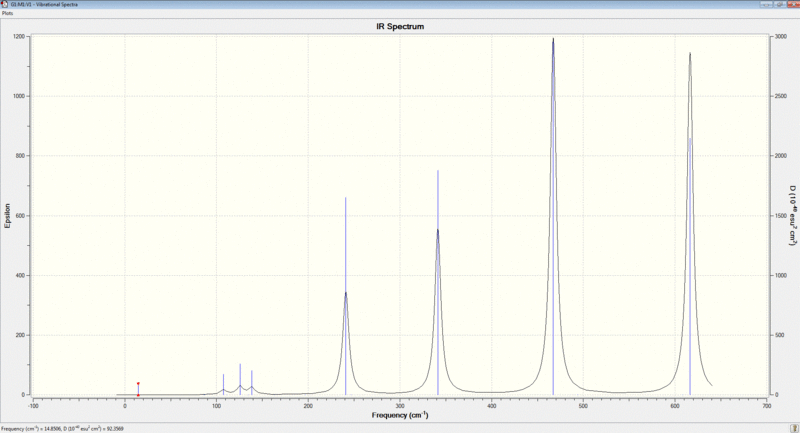Minimize the Vibrational Spectra window

tap(766, 4)
